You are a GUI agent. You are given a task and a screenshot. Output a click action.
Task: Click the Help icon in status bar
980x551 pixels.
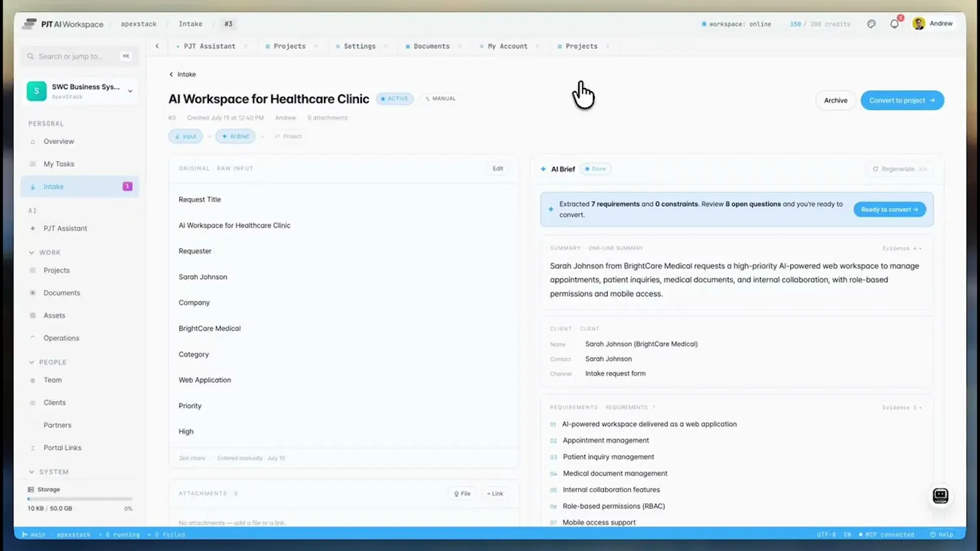coord(933,534)
